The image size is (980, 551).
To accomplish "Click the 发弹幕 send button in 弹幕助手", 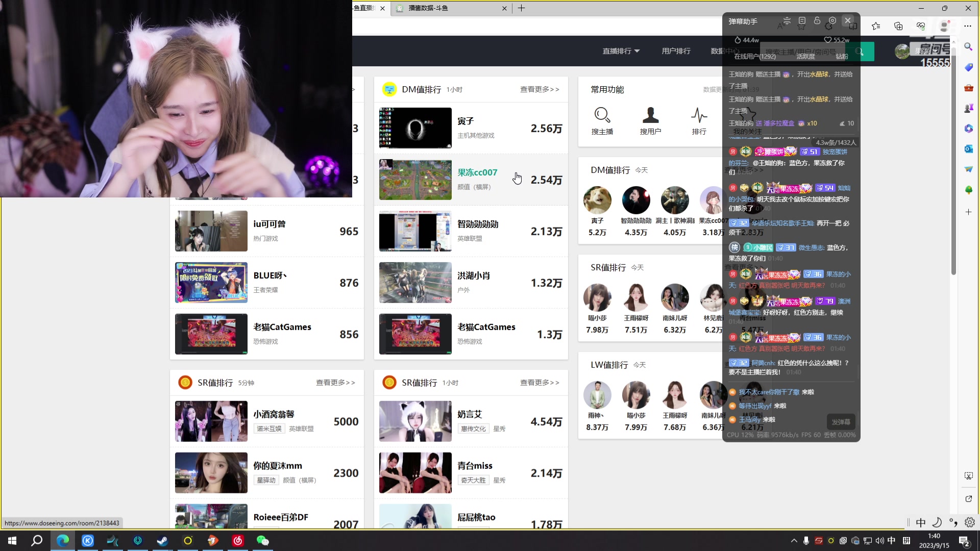I will tap(841, 422).
